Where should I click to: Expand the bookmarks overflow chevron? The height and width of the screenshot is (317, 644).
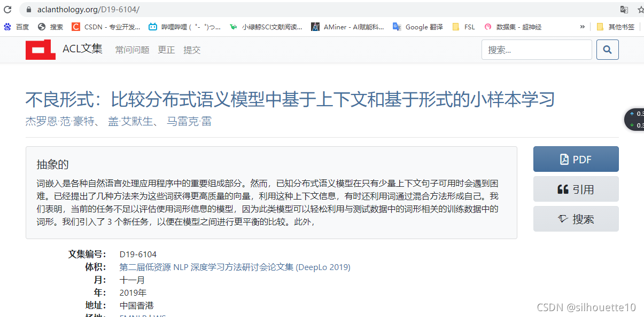point(583,27)
